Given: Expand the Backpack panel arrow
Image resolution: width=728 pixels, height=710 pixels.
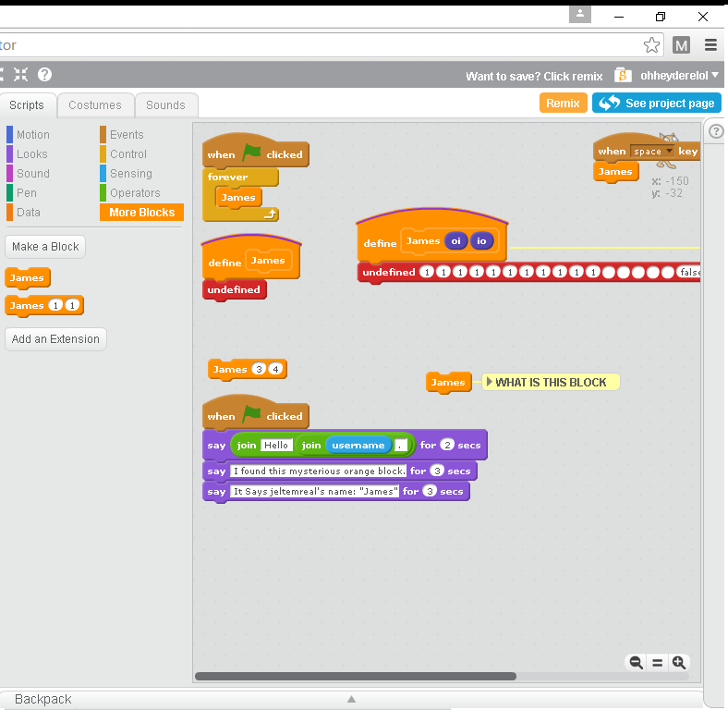Looking at the screenshot, I should point(351,699).
